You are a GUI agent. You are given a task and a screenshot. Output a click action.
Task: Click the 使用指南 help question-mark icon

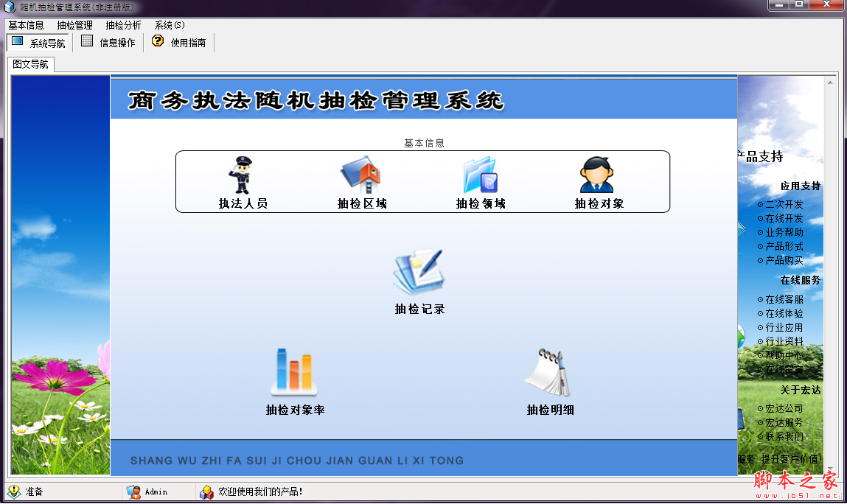(x=157, y=42)
